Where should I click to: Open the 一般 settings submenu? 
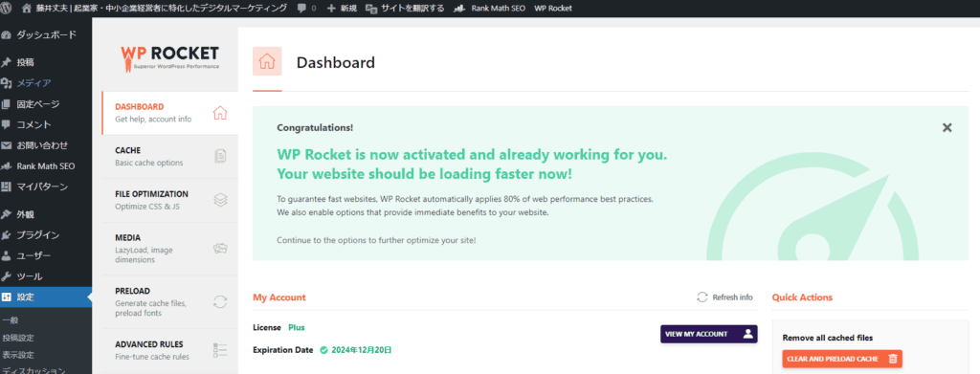coord(10,320)
